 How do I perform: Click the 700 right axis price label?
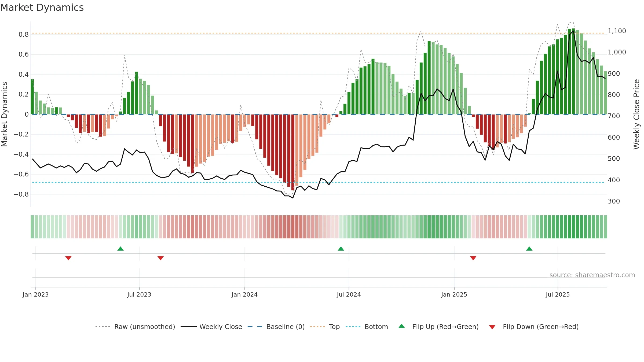click(614, 116)
